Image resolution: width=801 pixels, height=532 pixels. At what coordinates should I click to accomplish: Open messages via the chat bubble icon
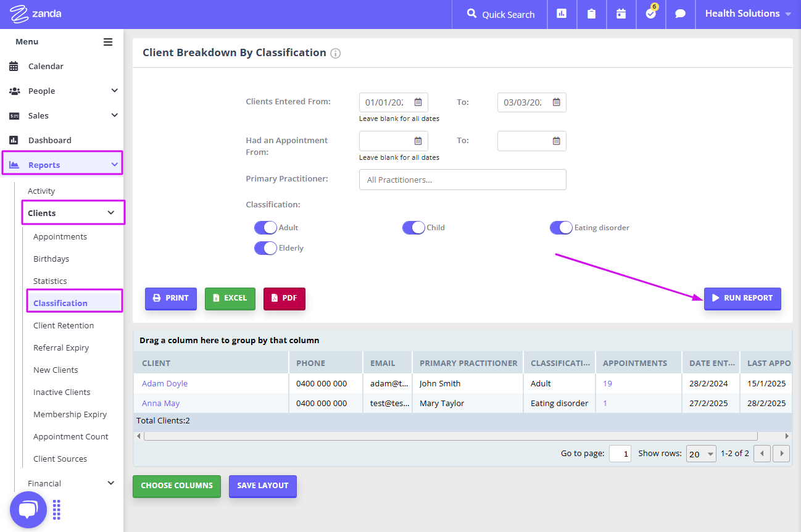[680, 14]
